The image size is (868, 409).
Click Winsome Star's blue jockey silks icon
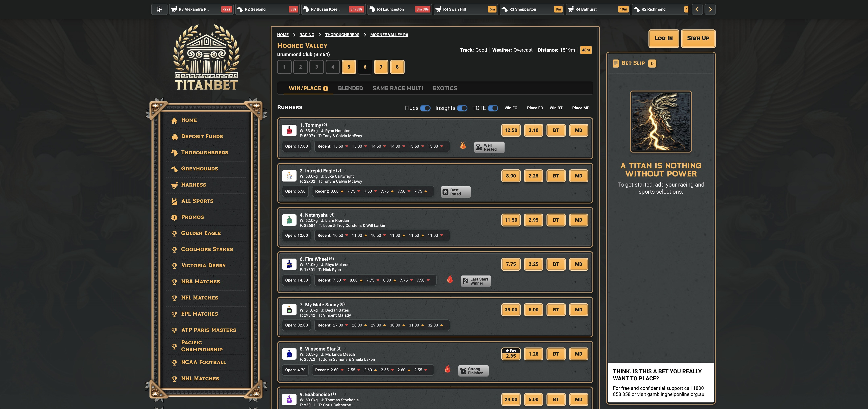(x=289, y=354)
